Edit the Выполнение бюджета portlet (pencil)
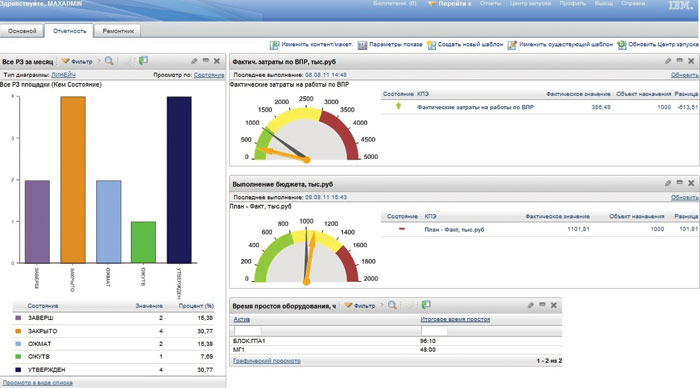The height and width of the screenshot is (388, 700). tap(668, 183)
